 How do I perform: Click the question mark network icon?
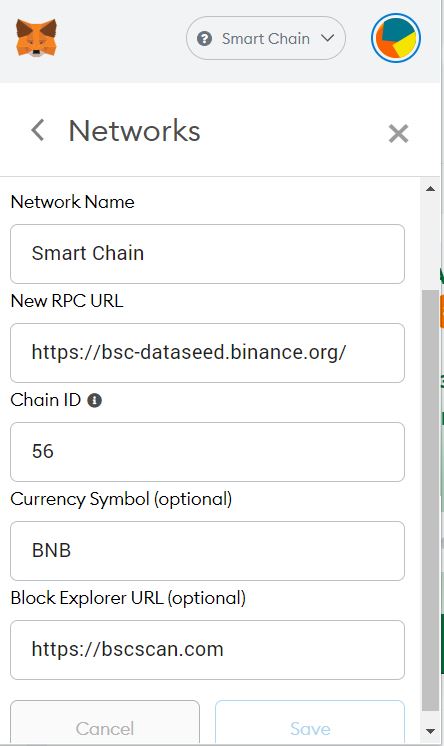[204, 39]
